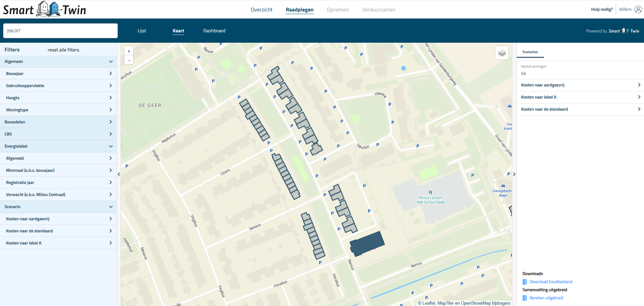Open the Woningtype filter
This screenshot has width=644, height=306.
pos(58,110)
